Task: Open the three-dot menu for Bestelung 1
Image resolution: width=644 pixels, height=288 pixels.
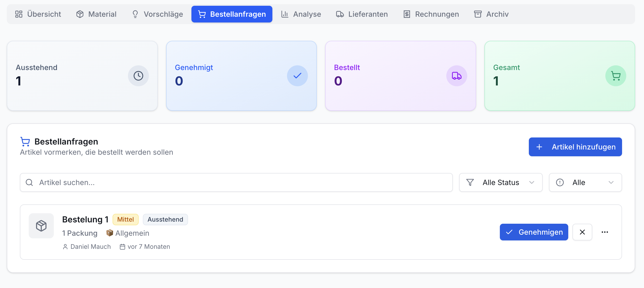Action: coord(605,232)
